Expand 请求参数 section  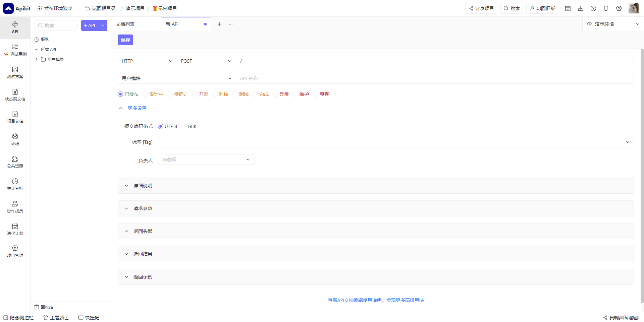376,208
